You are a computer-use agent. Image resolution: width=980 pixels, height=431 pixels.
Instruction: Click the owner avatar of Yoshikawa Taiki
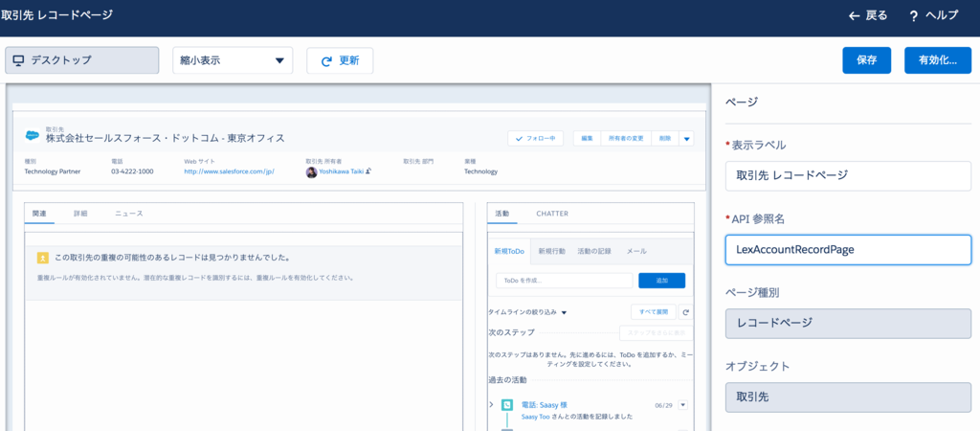[x=311, y=172]
